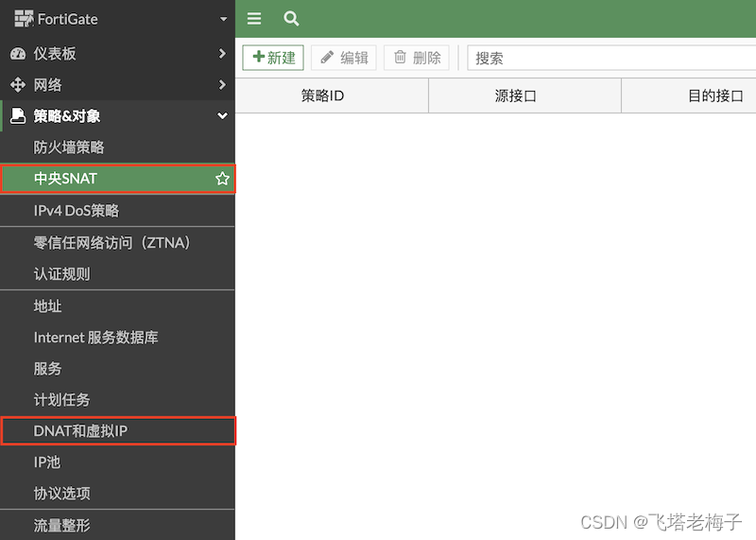756x540 pixels.
Task: Toggle favorite star on 中央SNAT
Action: coord(222,179)
